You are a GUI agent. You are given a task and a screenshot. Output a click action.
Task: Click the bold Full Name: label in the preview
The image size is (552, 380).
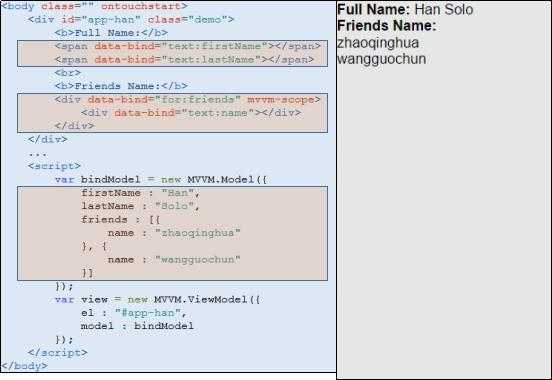click(x=374, y=9)
